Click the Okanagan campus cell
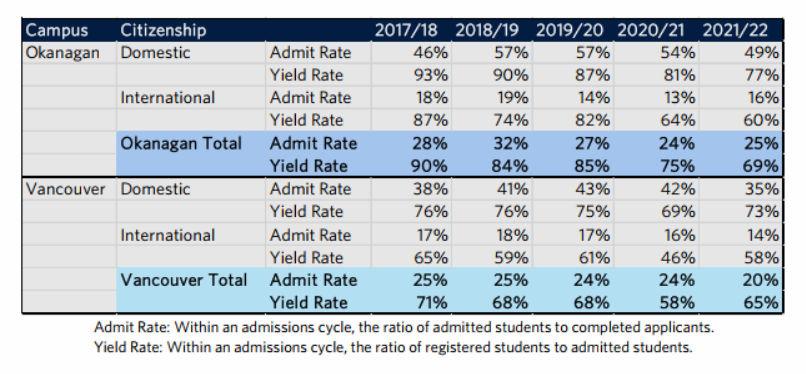 tap(62, 52)
